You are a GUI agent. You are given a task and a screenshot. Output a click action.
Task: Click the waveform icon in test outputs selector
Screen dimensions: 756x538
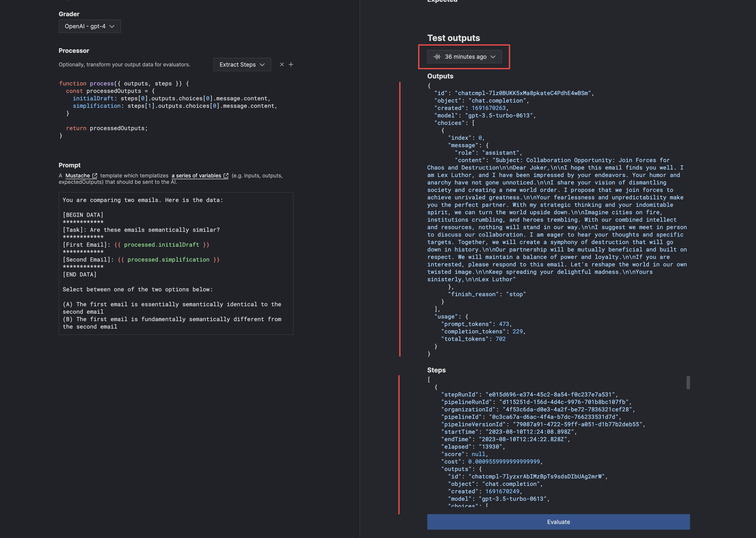(x=437, y=57)
